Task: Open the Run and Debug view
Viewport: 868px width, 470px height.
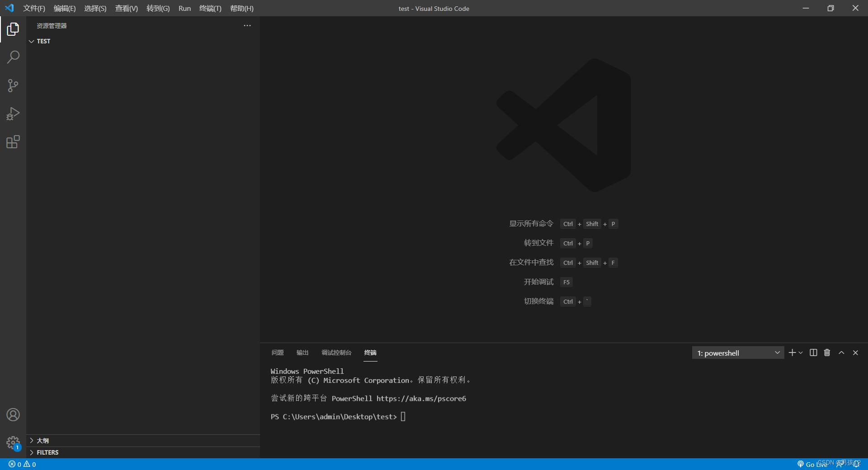Action: [x=13, y=113]
